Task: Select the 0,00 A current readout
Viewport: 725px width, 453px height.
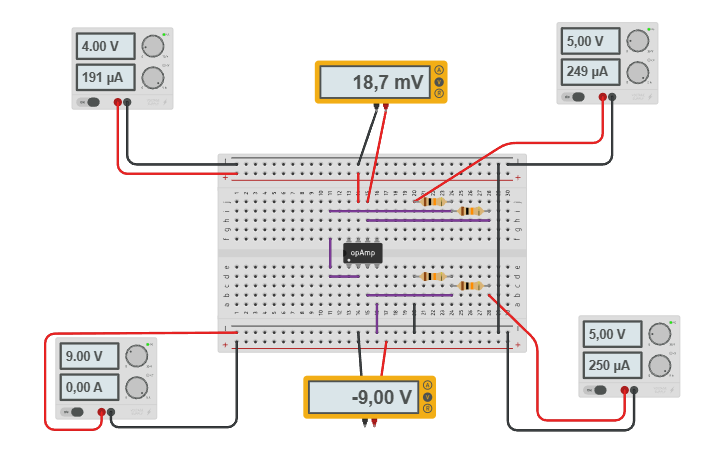Action: [89, 387]
